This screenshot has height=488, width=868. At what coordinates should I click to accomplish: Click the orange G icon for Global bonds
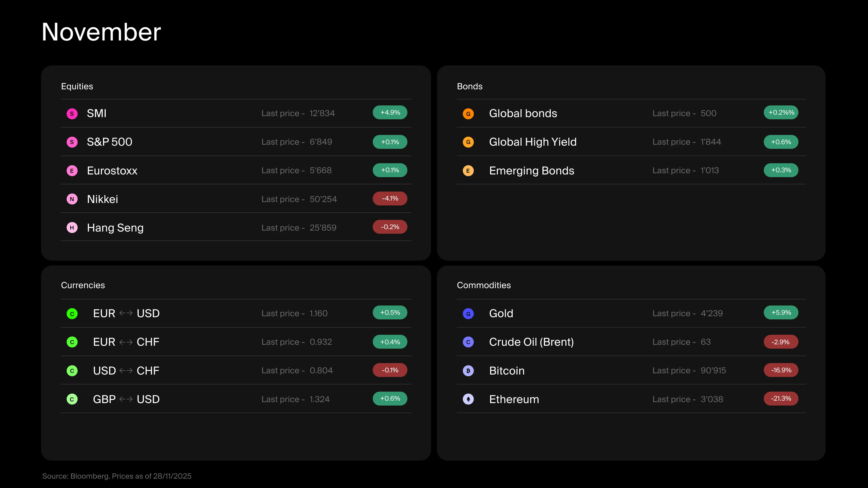468,113
